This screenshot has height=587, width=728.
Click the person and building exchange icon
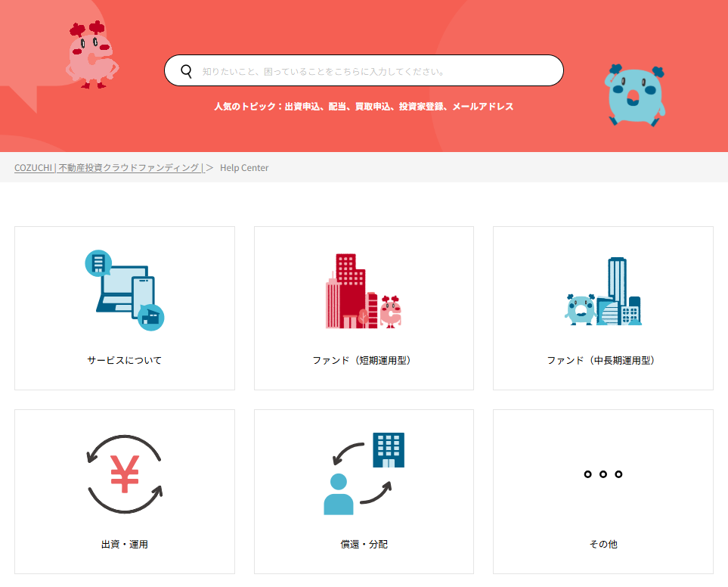coord(364,474)
